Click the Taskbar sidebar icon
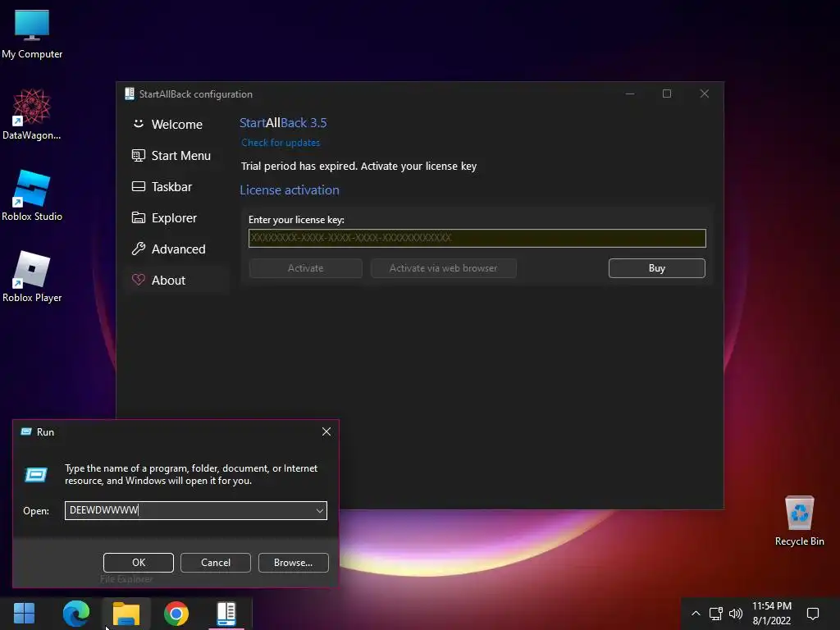Viewport: 840px width, 630px height. 138,186
